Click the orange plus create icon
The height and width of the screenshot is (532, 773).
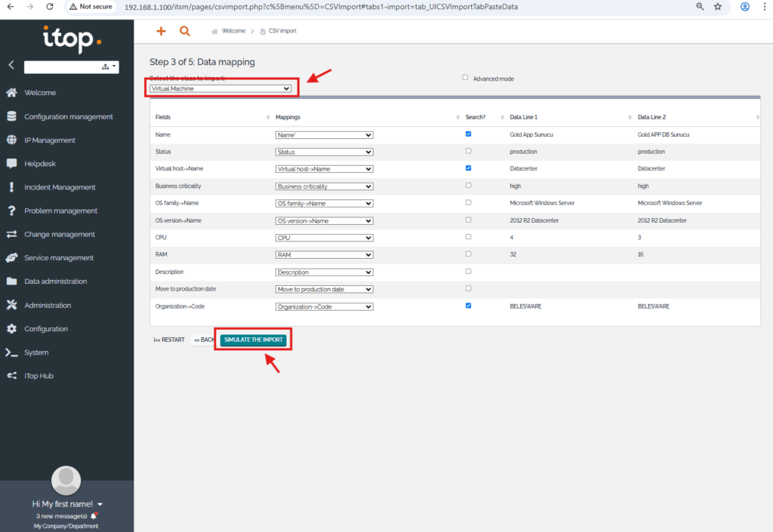160,31
